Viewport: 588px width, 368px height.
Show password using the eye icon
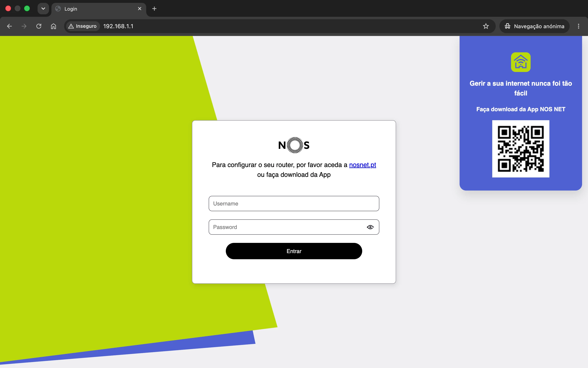pos(370,227)
